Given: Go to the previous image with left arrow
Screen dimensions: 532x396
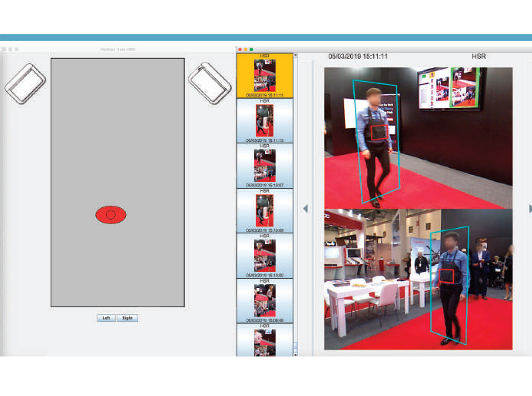Looking at the screenshot, I should point(305,208).
